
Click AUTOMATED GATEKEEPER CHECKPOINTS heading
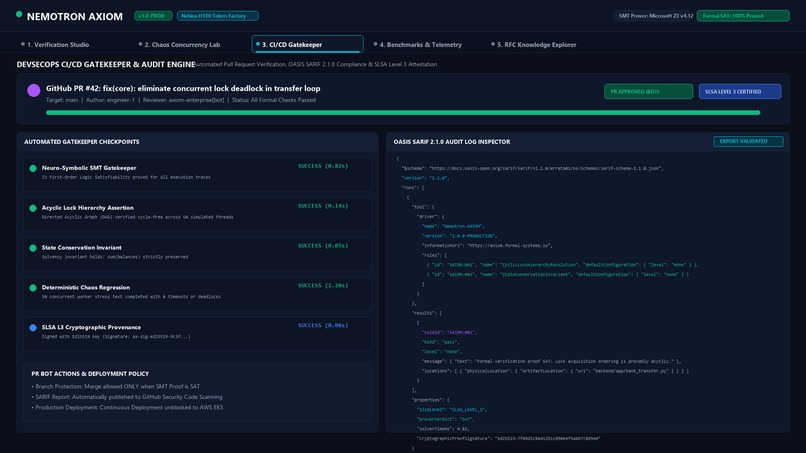[x=82, y=142]
